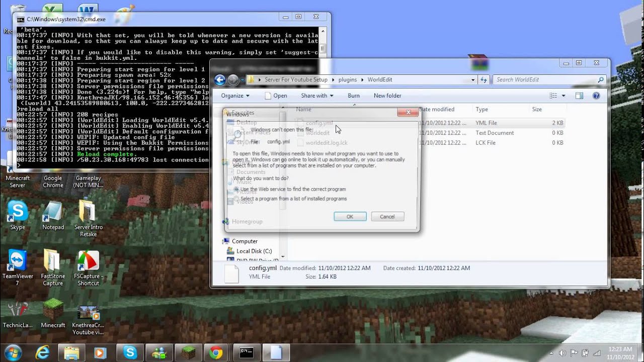Select the TechnicLa... launcher desktop icon
Viewport: 644px width, 362px height.
pyautogui.click(x=18, y=314)
